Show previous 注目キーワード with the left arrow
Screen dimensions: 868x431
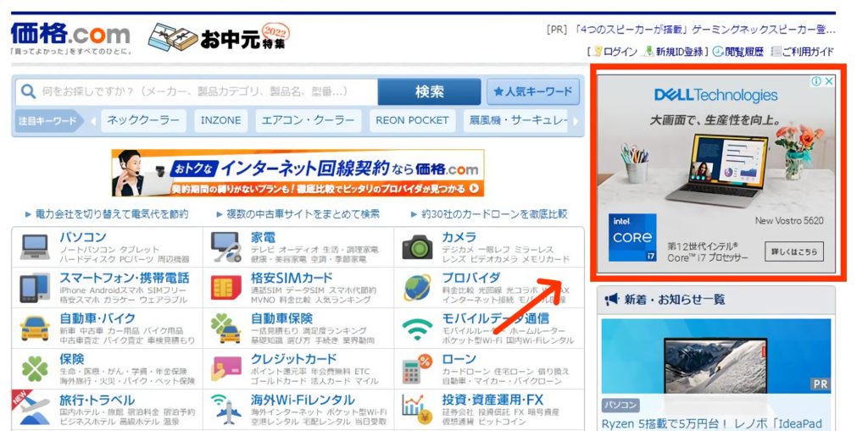tap(92, 120)
